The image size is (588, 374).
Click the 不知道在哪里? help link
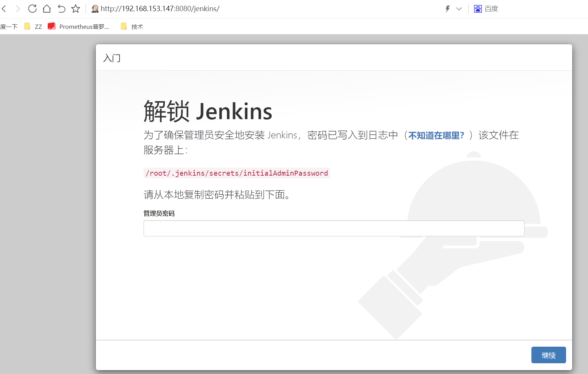pos(436,135)
